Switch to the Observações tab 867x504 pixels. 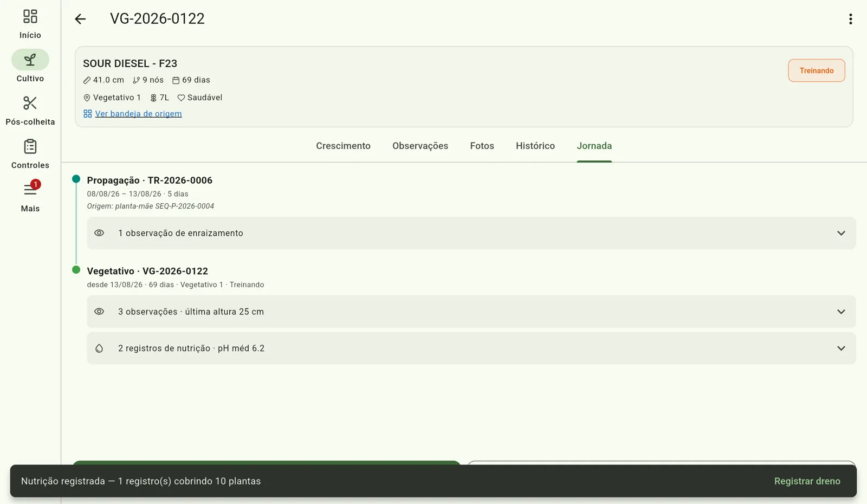click(x=420, y=146)
